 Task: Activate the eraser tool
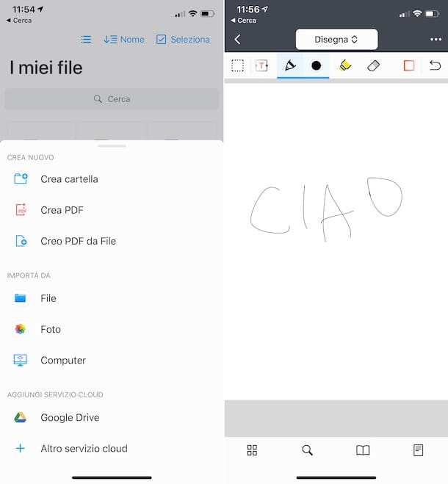[x=373, y=65]
